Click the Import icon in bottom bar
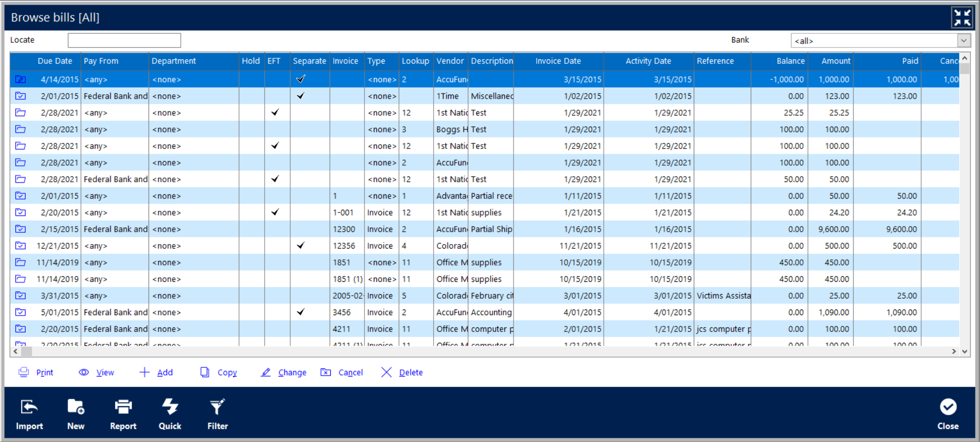980x442 pixels. point(29,407)
